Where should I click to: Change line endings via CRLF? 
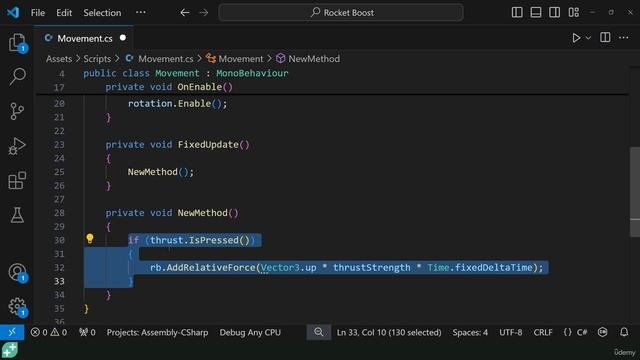(x=542, y=332)
